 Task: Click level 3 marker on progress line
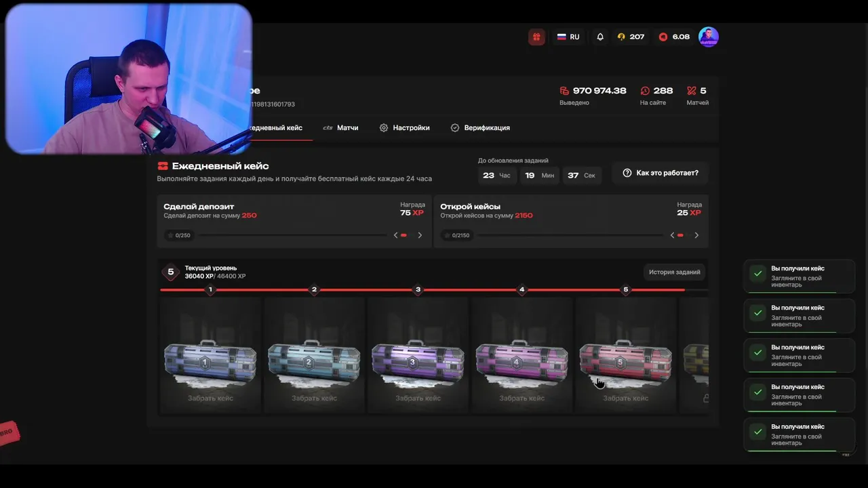coord(418,289)
